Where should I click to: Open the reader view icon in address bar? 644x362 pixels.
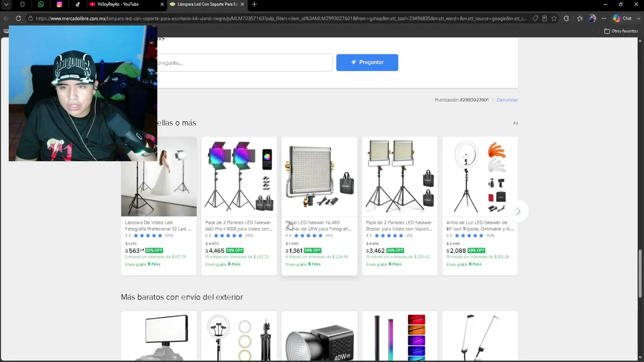pos(544,19)
